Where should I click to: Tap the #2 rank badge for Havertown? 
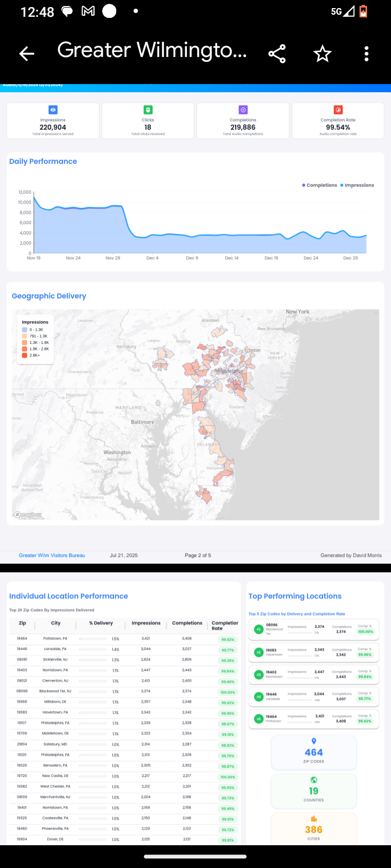click(259, 652)
